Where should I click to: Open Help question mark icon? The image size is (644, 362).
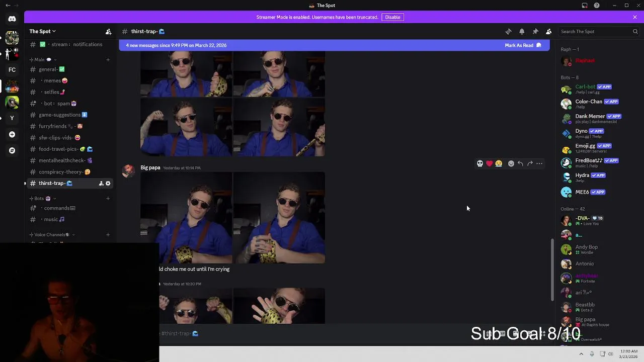(x=597, y=6)
